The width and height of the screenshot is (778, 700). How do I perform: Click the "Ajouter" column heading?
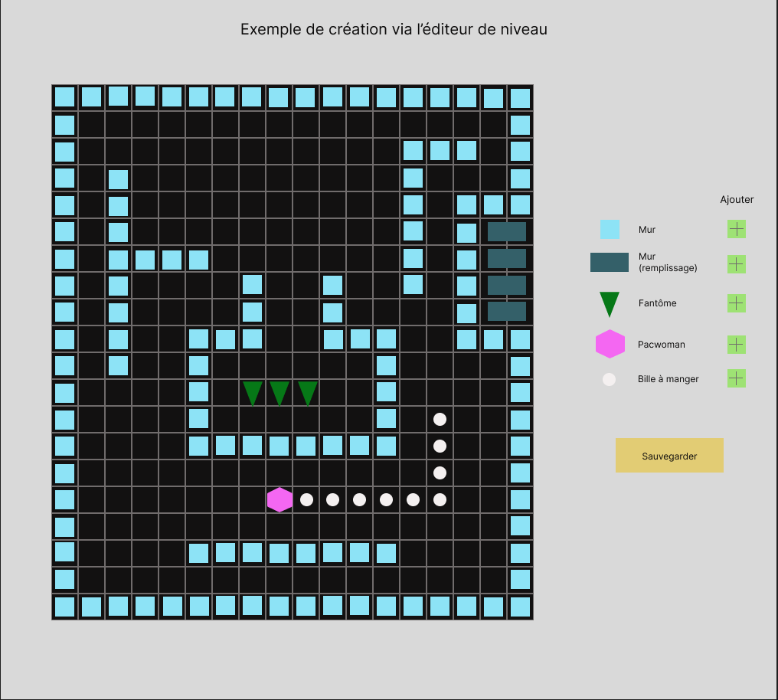[737, 199]
